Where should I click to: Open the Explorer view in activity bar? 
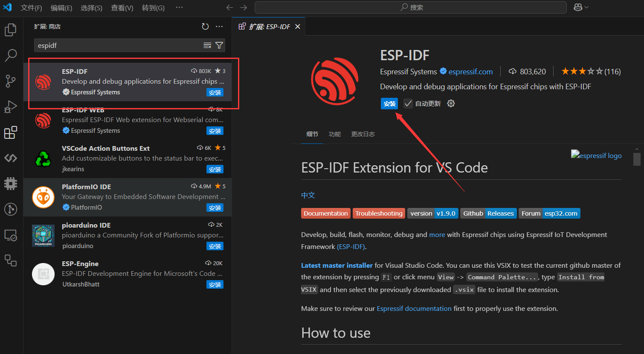(x=11, y=30)
